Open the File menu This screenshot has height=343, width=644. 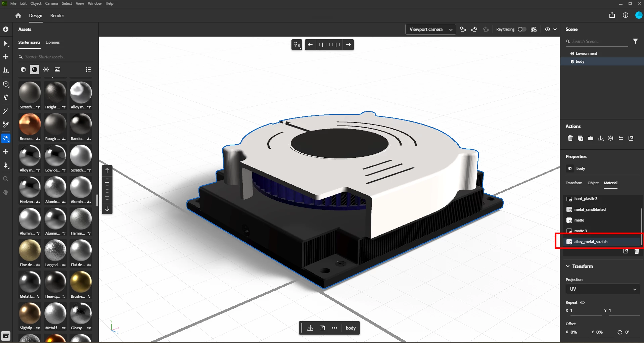coord(13,3)
